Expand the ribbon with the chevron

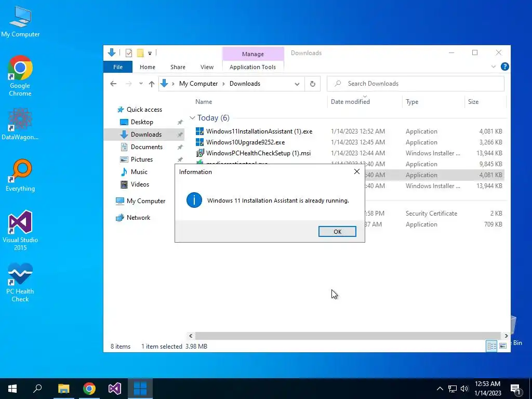click(494, 66)
